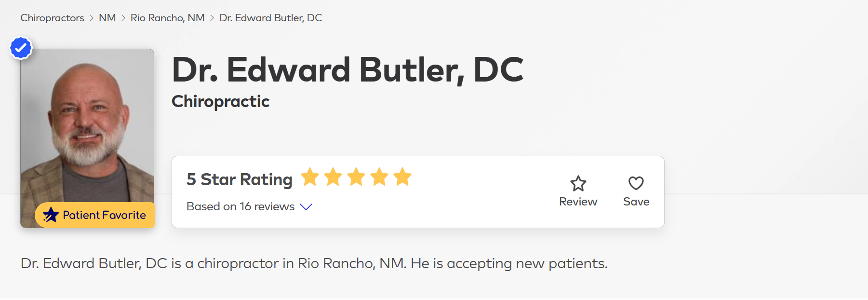This screenshot has width=868, height=300.
Task: Click the Chiropractic specialty subtitle
Action: click(x=220, y=101)
